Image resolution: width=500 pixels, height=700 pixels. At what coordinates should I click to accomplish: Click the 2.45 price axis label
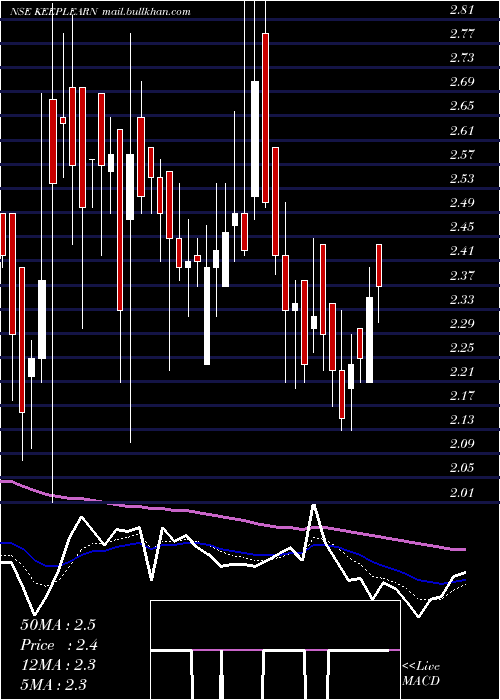coord(462,227)
